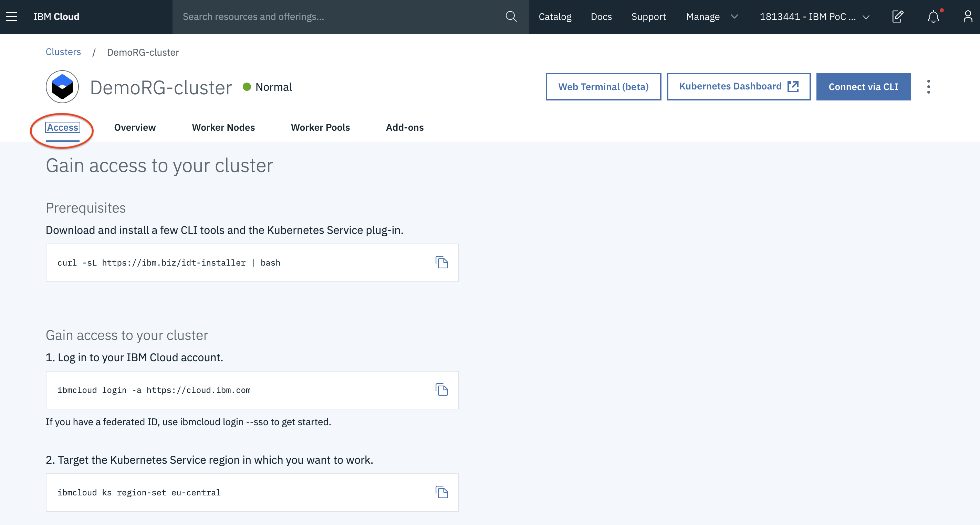Click the ibmcloud login -a command text
The width and height of the screenshot is (980, 525).
point(154,390)
